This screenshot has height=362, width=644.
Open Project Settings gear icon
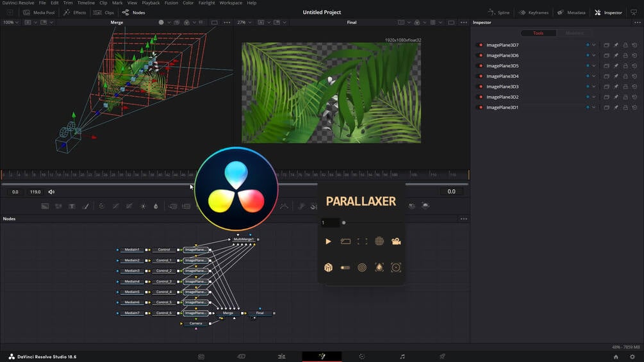(632, 357)
